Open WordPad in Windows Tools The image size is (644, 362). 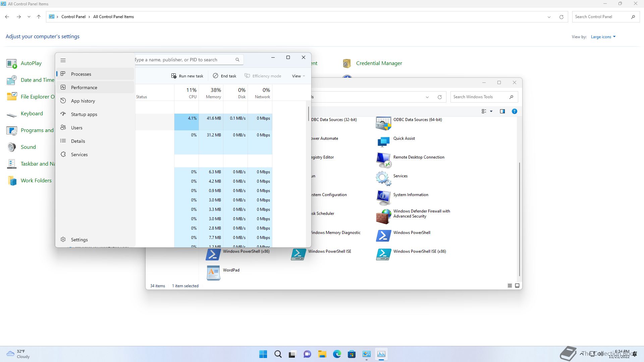[223, 273]
